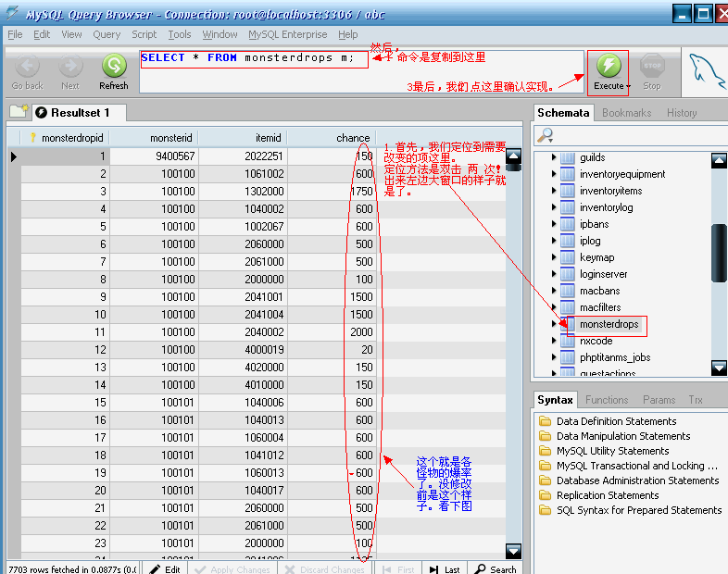Image resolution: width=728 pixels, height=574 pixels.
Task: Click the schemata list scrollbar thumb
Action: 719,253
